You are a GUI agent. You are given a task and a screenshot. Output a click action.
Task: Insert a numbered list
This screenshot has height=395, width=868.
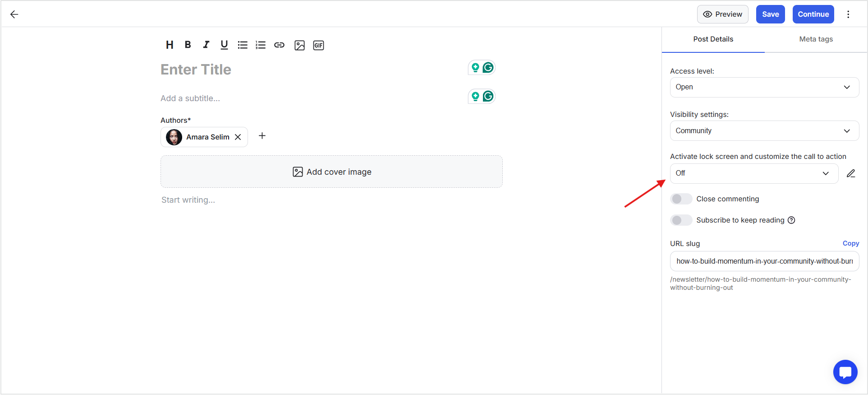pos(261,45)
